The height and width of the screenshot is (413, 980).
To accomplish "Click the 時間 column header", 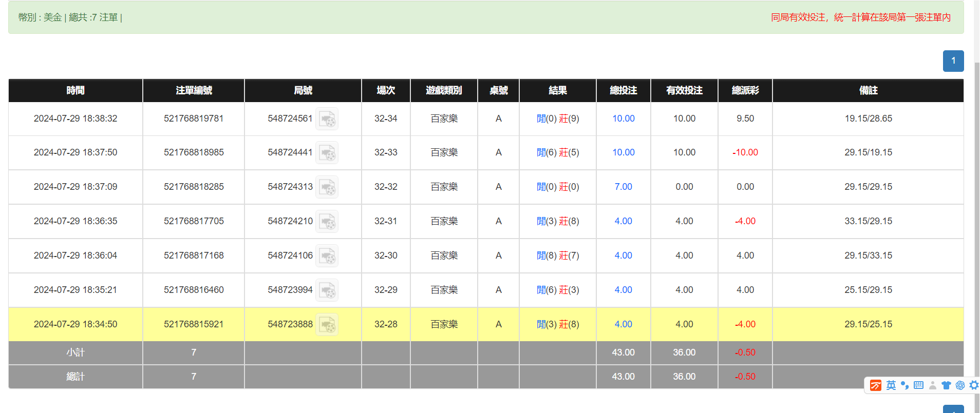I will [76, 90].
